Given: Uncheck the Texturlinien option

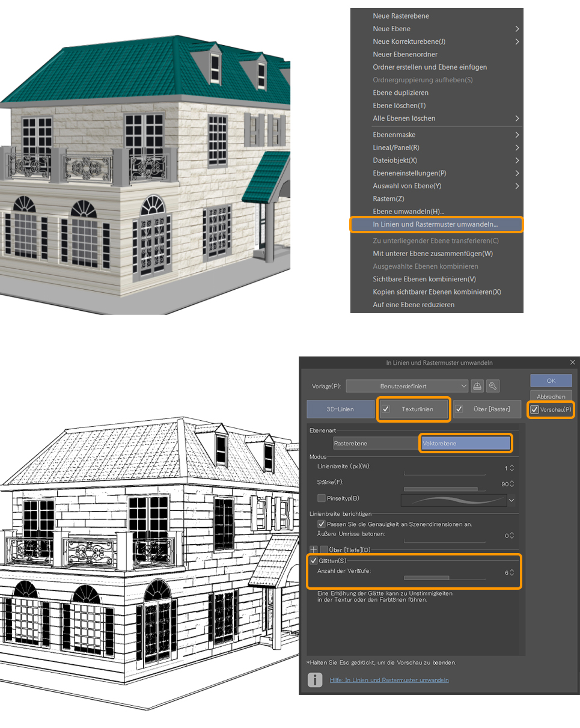Looking at the screenshot, I should click(385, 409).
